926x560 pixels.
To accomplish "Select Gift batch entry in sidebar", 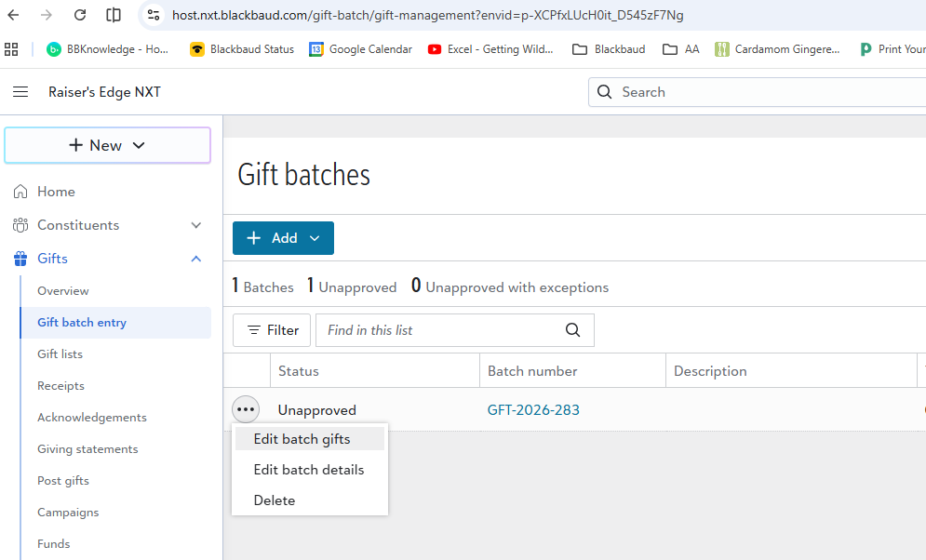I will [x=115, y=323].
